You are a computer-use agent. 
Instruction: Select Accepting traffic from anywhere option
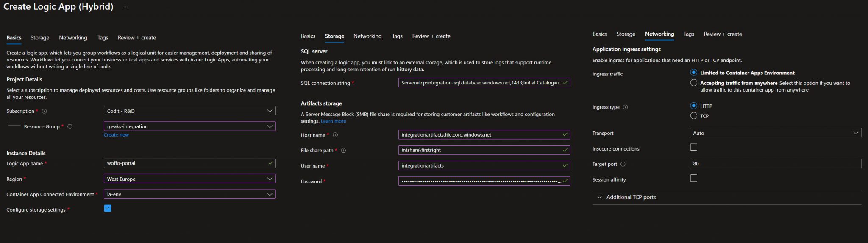693,83
